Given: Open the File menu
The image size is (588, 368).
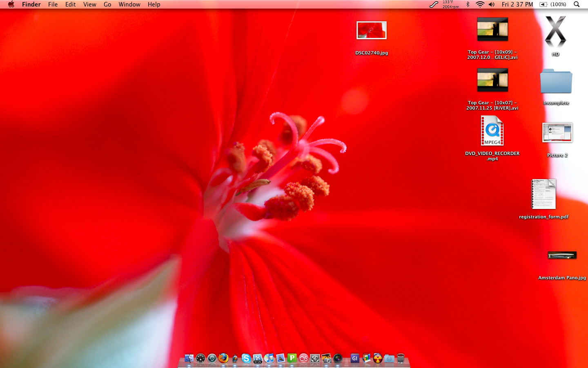Looking at the screenshot, I should 53,4.
